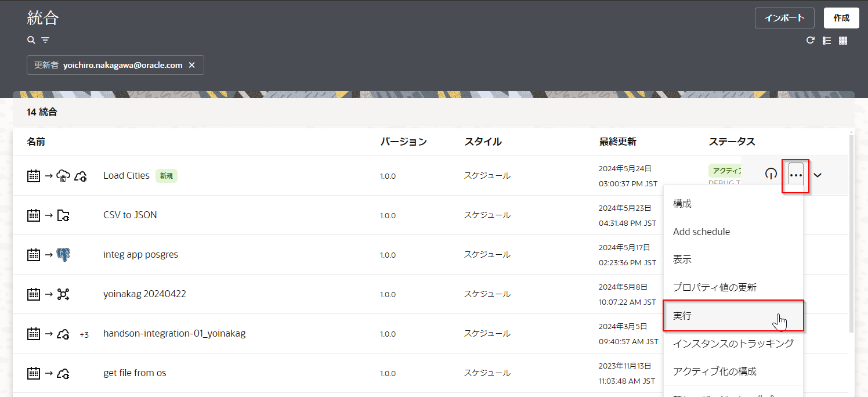Click the vertical scrollbar of the list
868x397 pixels.
pyautogui.click(x=851, y=232)
